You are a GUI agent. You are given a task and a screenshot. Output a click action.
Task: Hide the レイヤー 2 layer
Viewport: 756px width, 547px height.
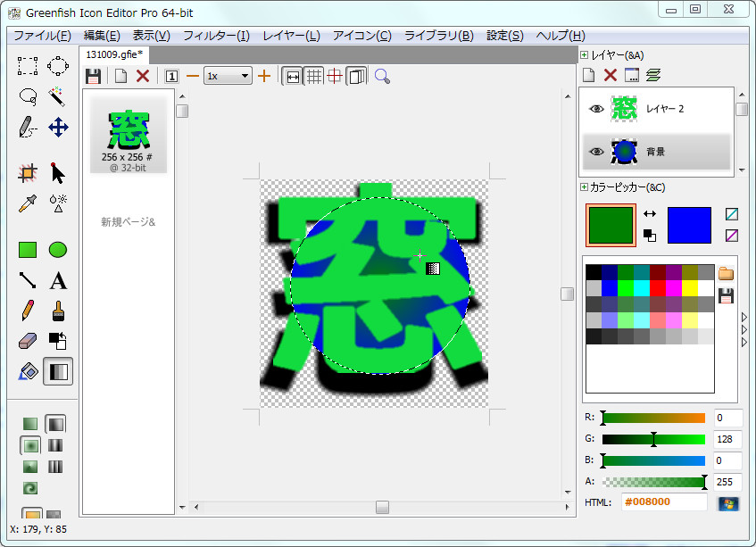pos(596,108)
